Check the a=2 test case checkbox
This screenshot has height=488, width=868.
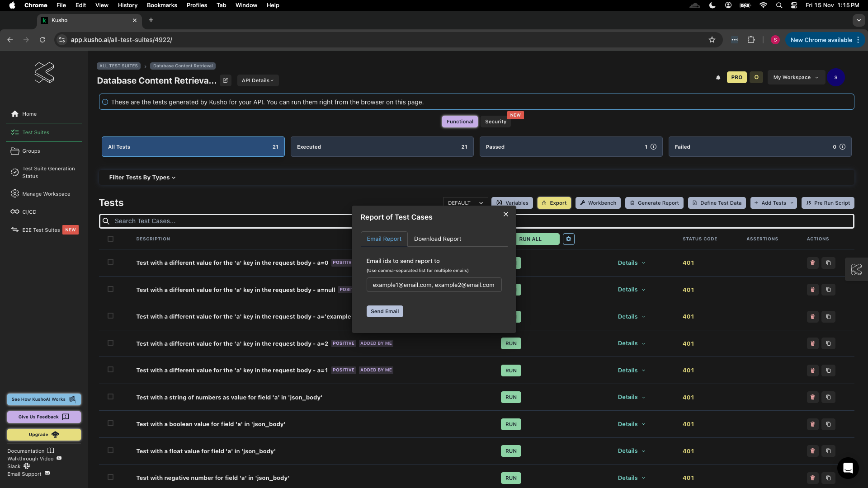(110, 343)
